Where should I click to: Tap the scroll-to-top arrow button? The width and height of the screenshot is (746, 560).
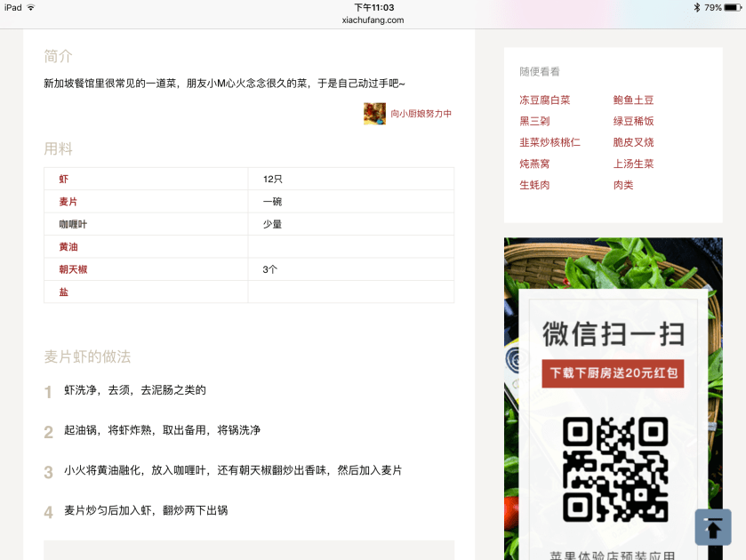tap(712, 527)
